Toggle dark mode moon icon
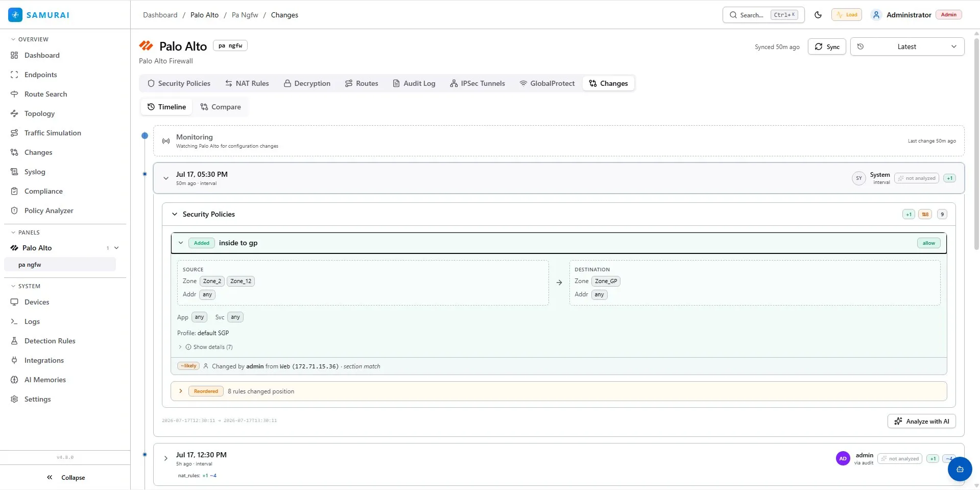Image resolution: width=980 pixels, height=490 pixels. point(818,15)
